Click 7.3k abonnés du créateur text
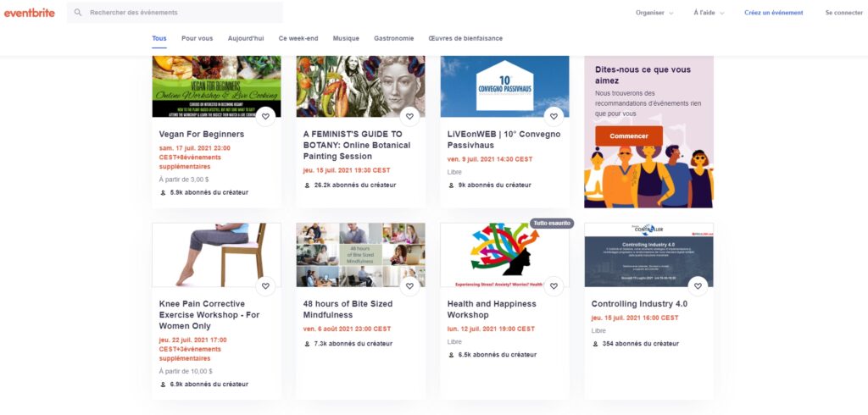868x415 pixels. [x=353, y=344]
